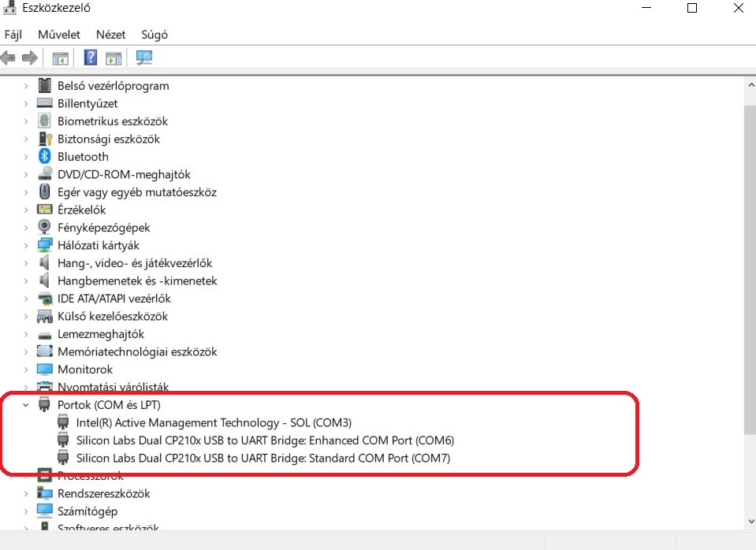Select the Érzékelők category label
This screenshot has width=756, height=550.
pyautogui.click(x=81, y=210)
